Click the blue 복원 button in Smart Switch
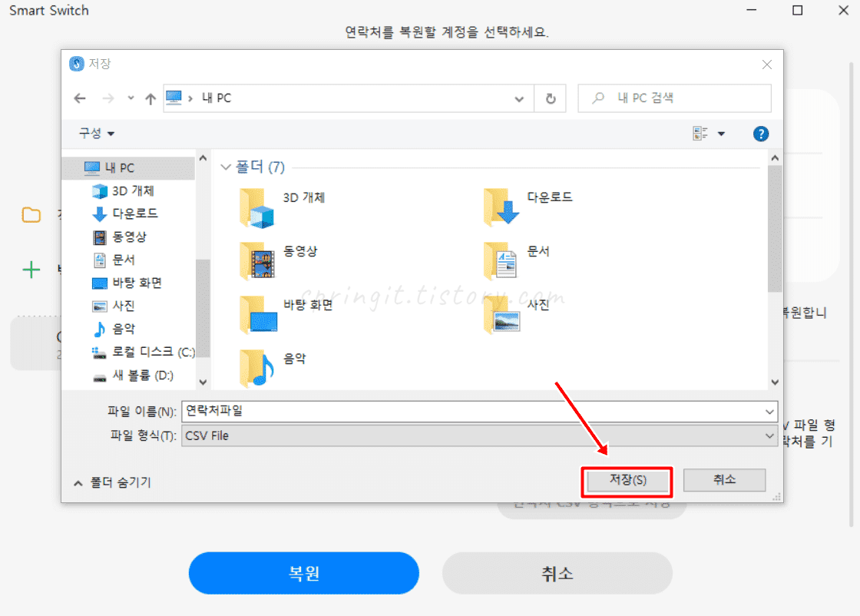 (x=304, y=573)
